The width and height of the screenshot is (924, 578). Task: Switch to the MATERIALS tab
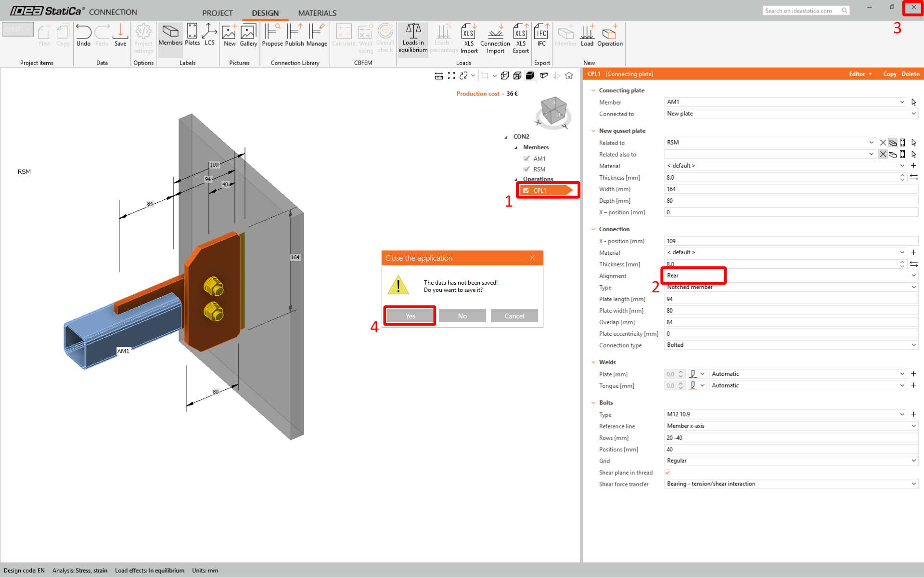coord(317,13)
